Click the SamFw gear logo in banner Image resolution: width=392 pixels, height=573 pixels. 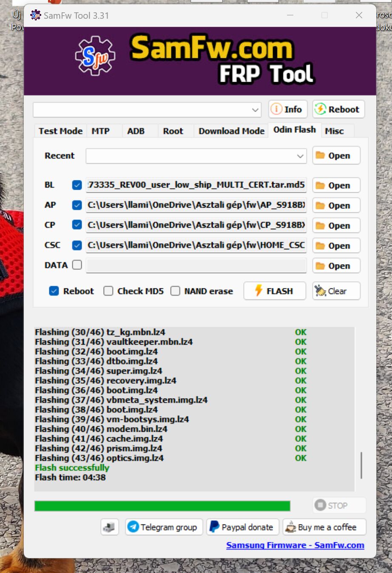pyautogui.click(x=95, y=56)
